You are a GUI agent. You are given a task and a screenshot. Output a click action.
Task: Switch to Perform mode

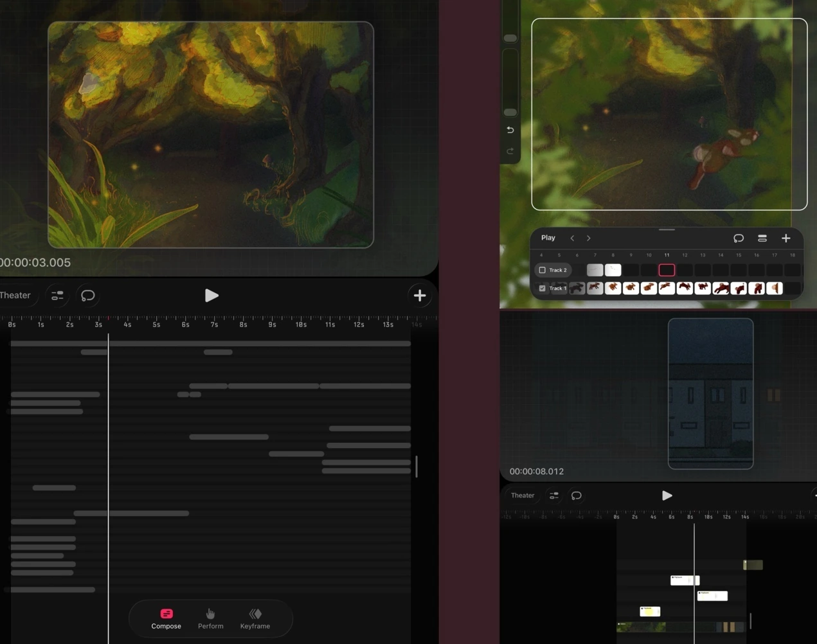(x=210, y=619)
